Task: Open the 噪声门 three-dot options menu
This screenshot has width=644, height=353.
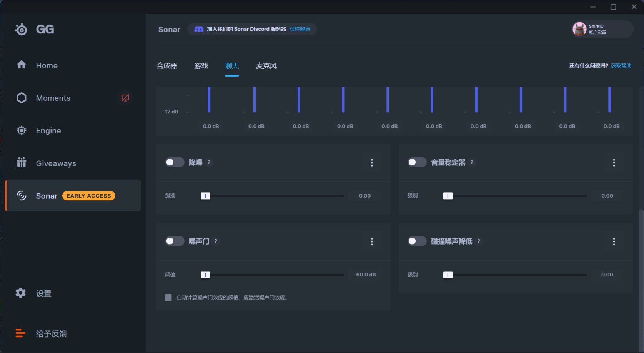Action: (372, 241)
